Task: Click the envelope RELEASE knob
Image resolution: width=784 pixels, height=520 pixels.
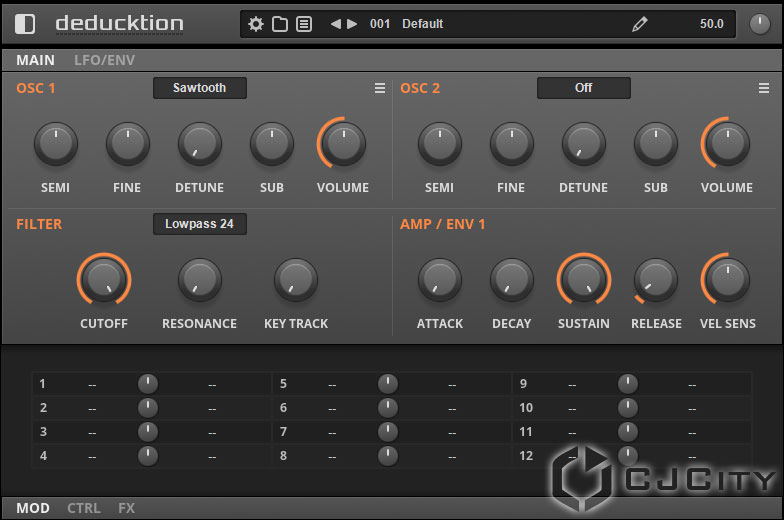Action: (x=656, y=280)
